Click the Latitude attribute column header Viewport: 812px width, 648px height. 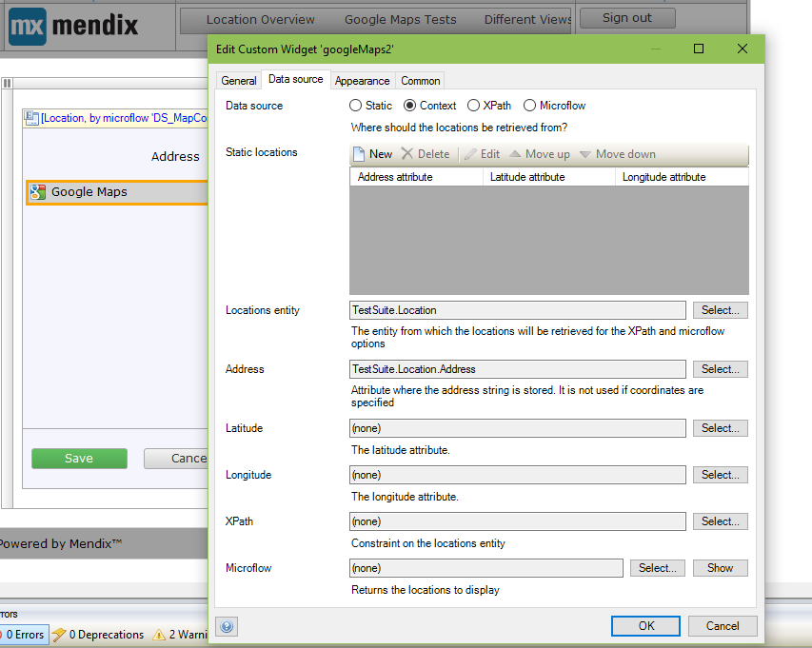tap(549, 177)
